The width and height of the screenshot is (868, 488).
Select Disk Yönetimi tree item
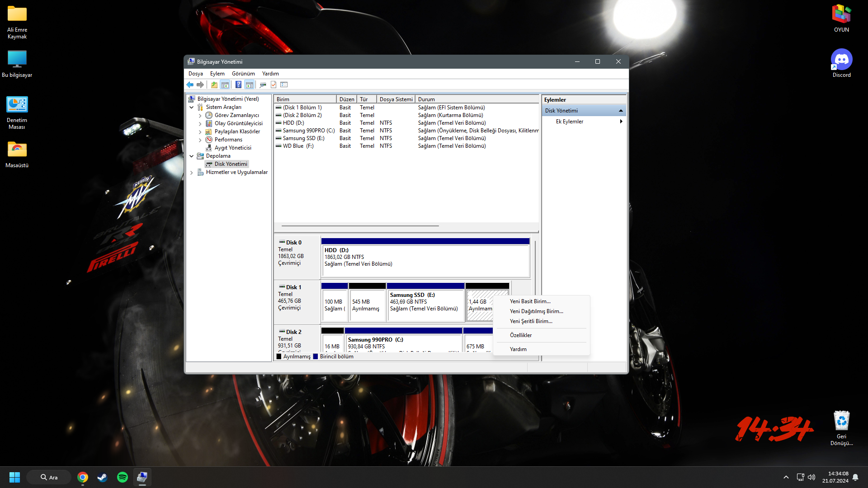tap(231, 164)
